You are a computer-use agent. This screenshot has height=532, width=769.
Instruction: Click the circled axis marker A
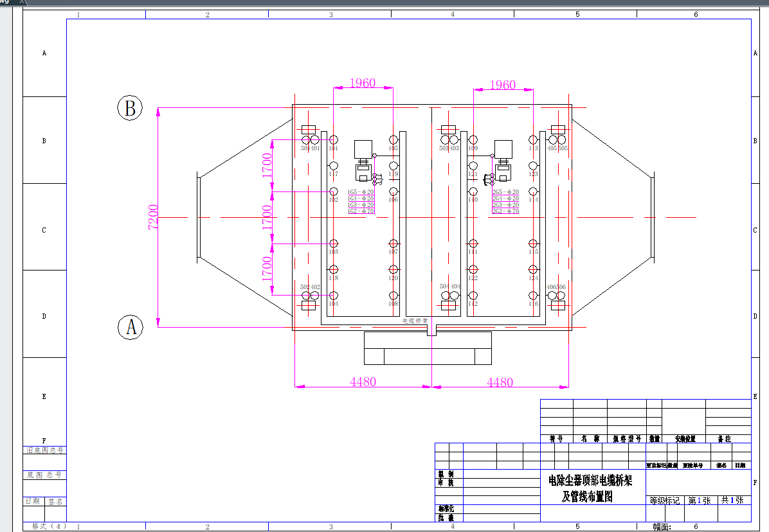131,327
